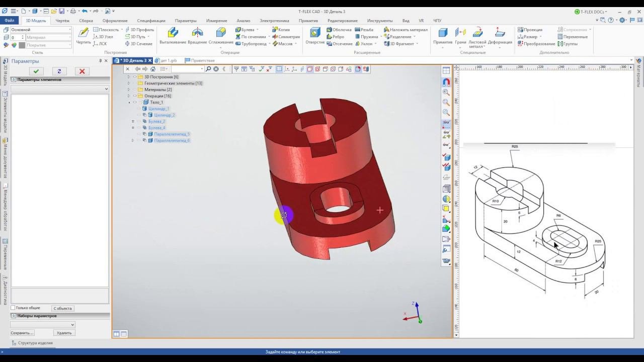Create a Плоскость workplane
Image resolution: width=644 pixels, height=362 pixels.
click(106, 30)
